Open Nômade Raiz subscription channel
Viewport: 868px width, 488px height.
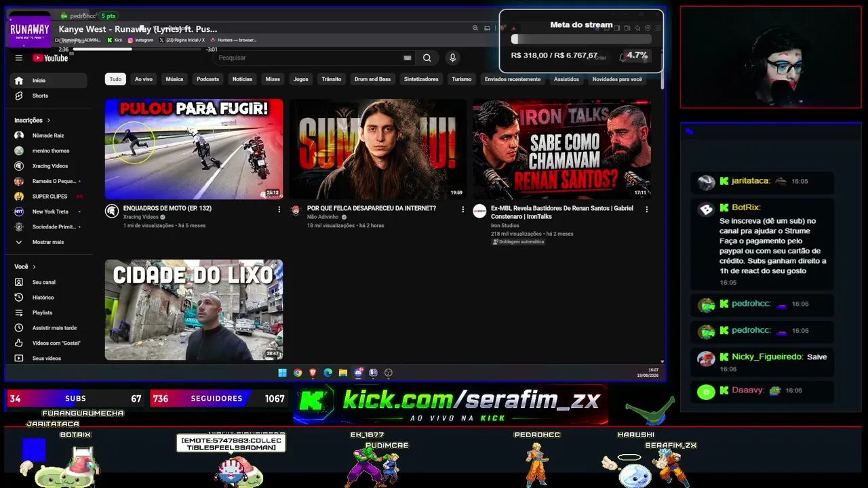50,136
